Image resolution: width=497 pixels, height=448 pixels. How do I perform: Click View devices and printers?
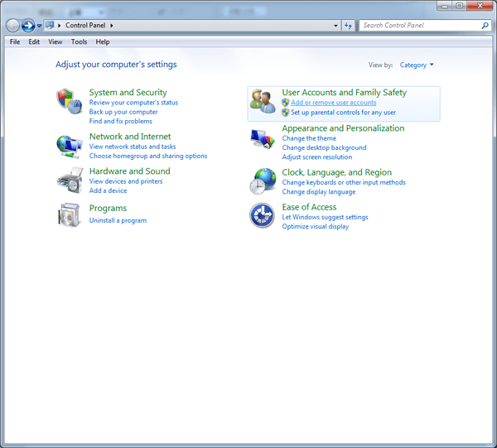(x=126, y=181)
